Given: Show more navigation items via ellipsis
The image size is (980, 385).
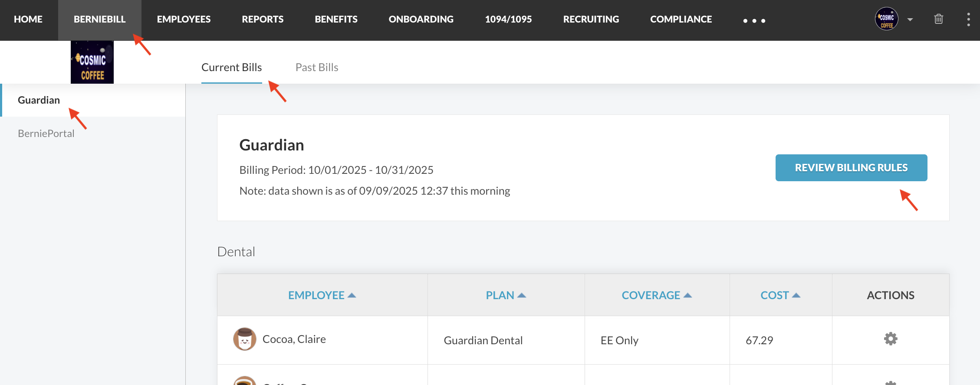Looking at the screenshot, I should pos(754,20).
